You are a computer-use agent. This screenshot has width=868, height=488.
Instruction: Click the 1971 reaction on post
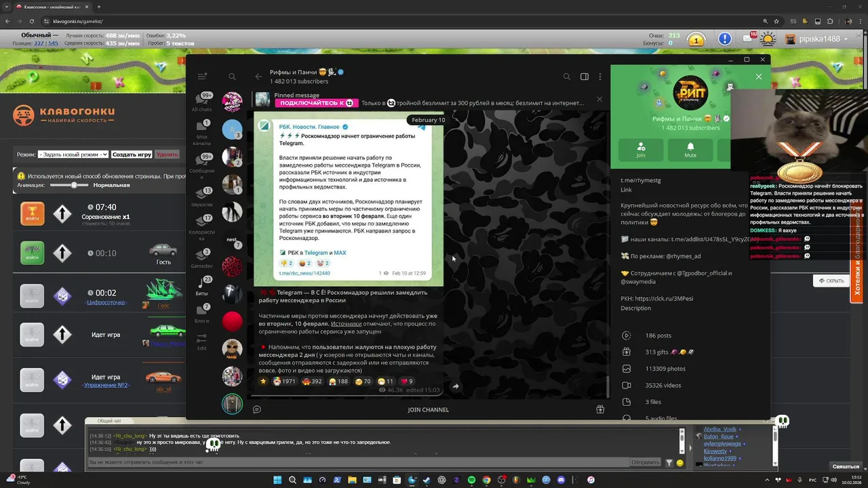click(x=285, y=381)
